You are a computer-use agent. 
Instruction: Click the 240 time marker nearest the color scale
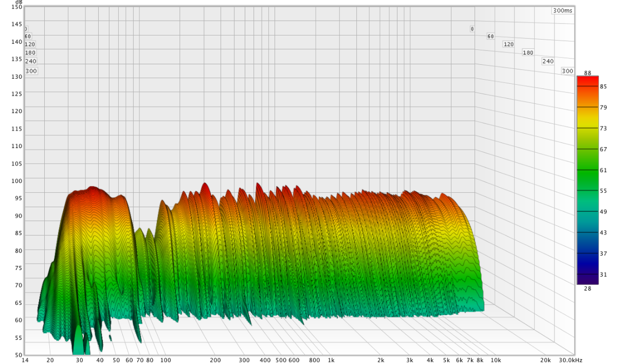[x=548, y=61]
